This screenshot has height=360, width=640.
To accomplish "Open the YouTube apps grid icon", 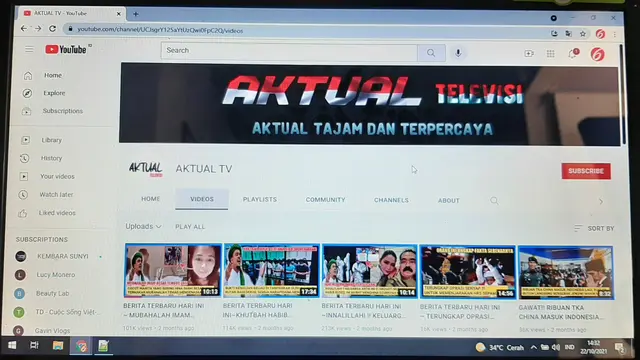I will 551,53.
